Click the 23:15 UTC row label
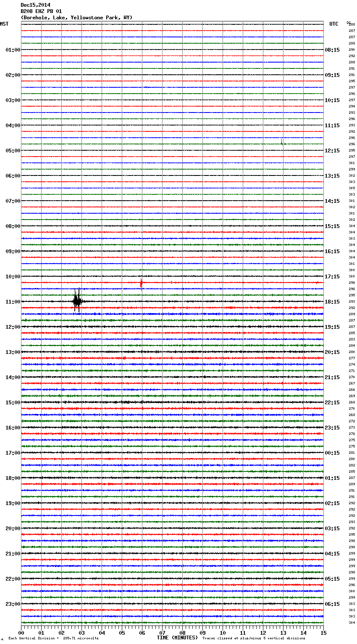Screen dimensions: 357x644 [x=332, y=428]
